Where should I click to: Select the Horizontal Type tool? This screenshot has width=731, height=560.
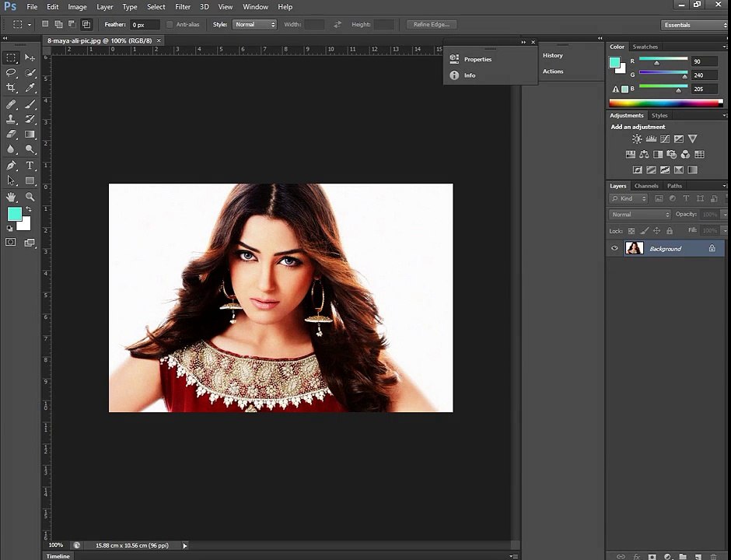click(x=30, y=166)
